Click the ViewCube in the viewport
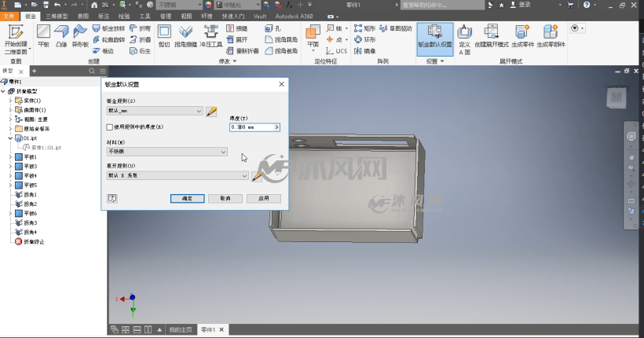This screenshot has height=338, width=644. pyautogui.click(x=617, y=97)
